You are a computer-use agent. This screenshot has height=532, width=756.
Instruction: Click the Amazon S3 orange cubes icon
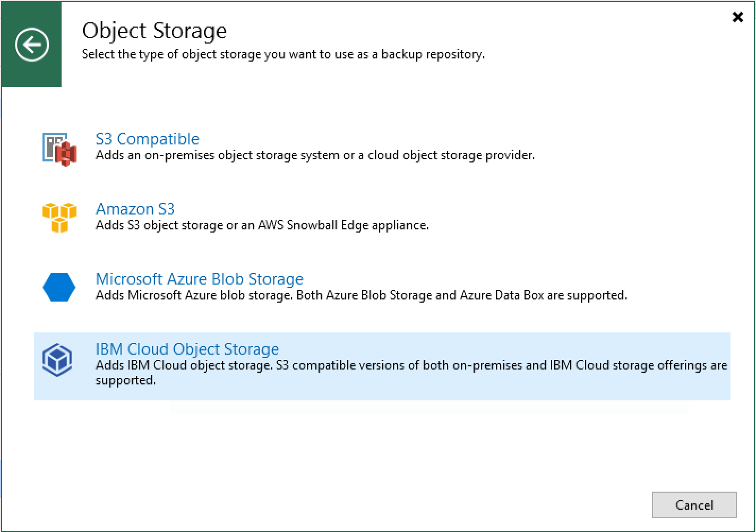(x=59, y=217)
